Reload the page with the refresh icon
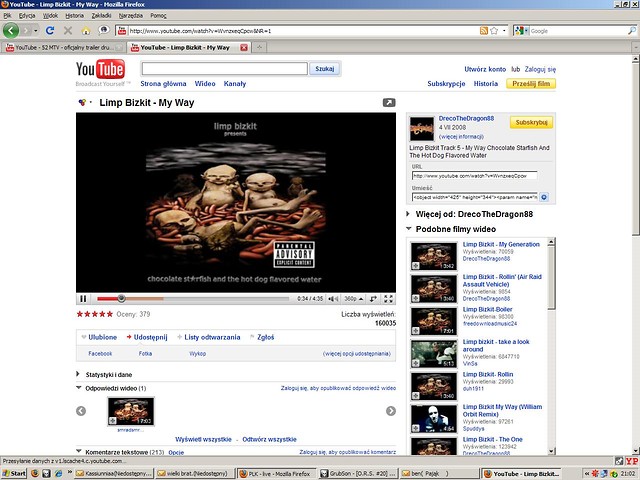640x480 pixels. click(50, 31)
